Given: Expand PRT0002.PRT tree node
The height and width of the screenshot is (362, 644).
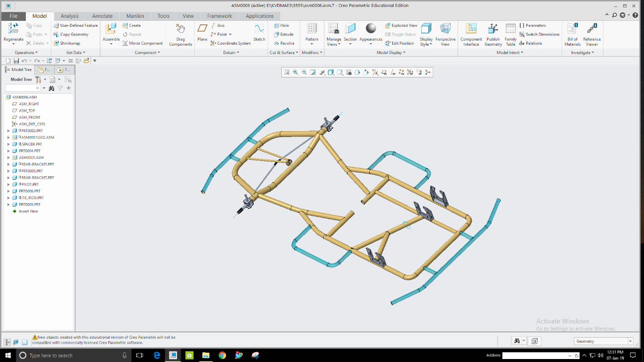Looking at the screenshot, I should pos(8,131).
